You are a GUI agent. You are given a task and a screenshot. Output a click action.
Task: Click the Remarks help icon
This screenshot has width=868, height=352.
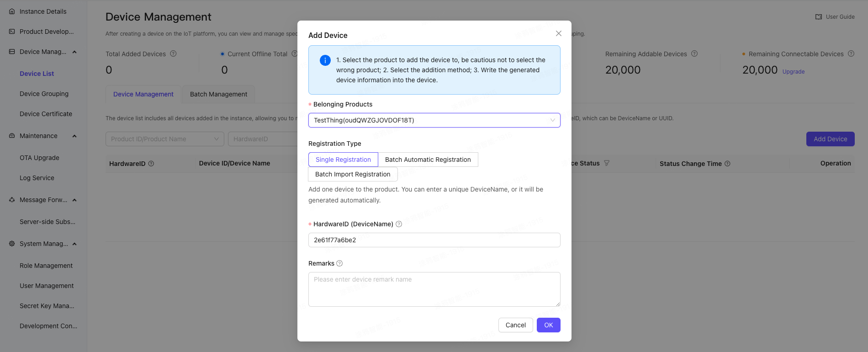pyautogui.click(x=339, y=263)
